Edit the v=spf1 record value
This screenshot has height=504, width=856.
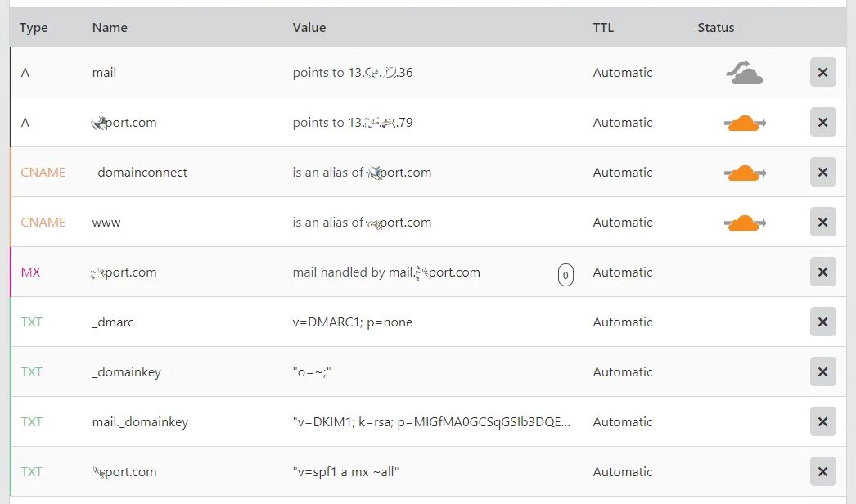click(x=346, y=472)
